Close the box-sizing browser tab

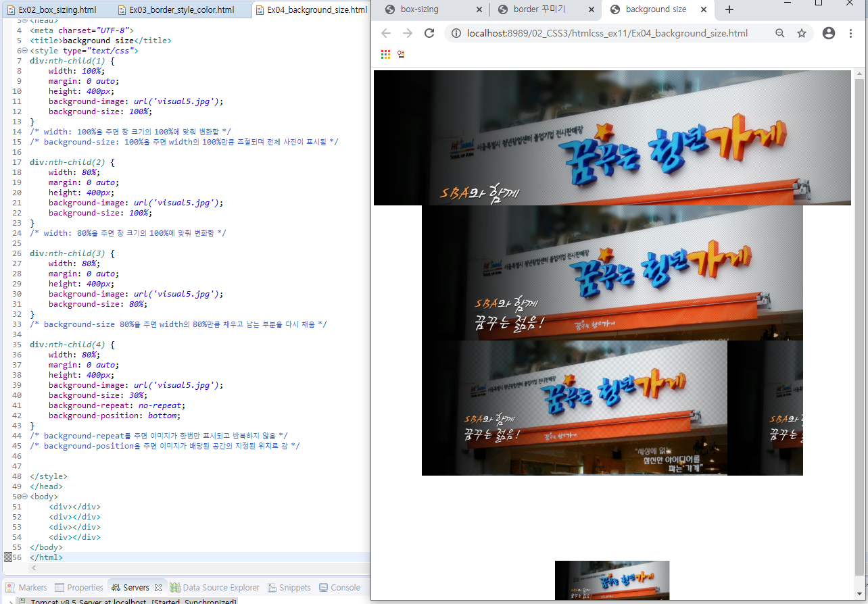point(479,9)
